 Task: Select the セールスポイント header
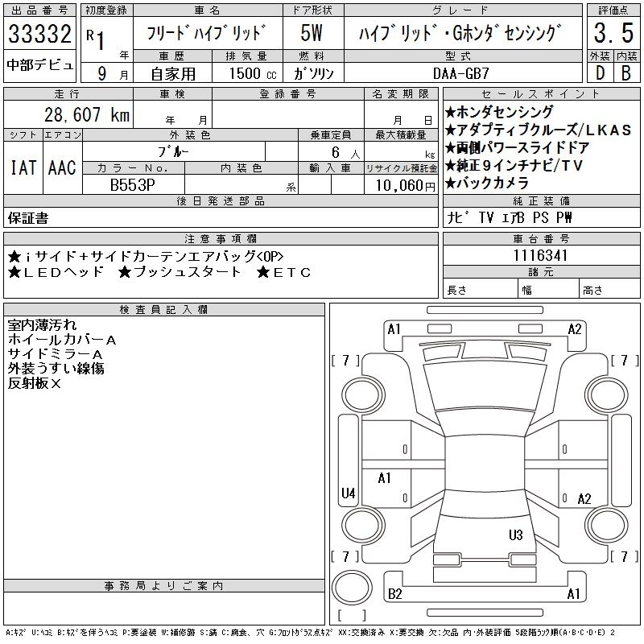pyautogui.click(x=540, y=94)
